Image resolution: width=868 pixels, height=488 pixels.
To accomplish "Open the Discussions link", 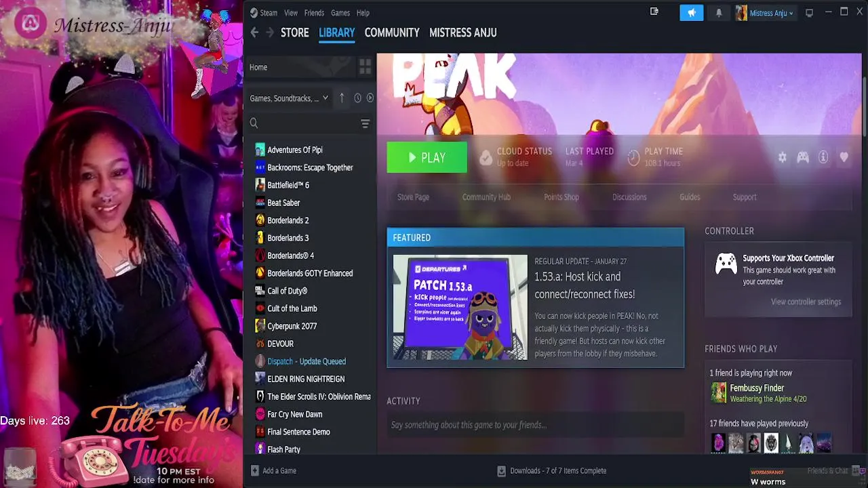I will pos(629,197).
